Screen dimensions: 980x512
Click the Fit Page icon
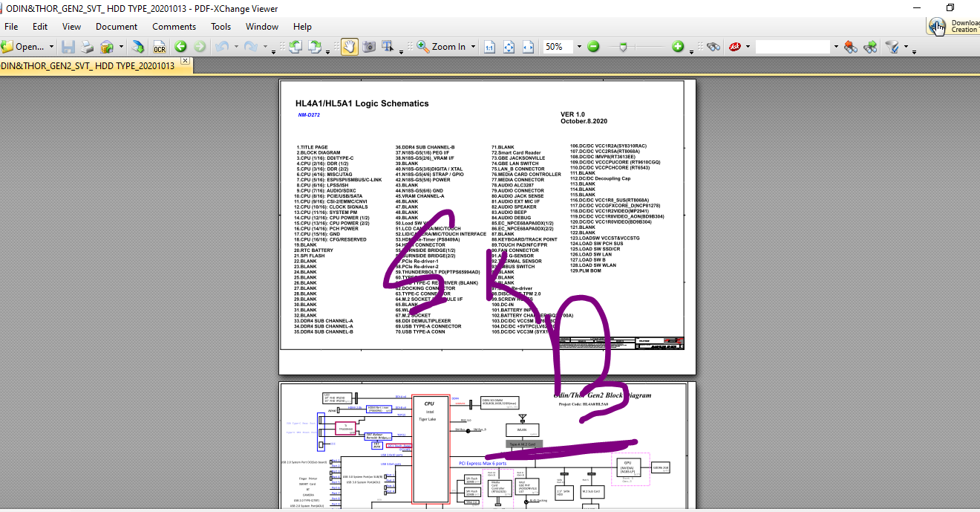point(509,47)
